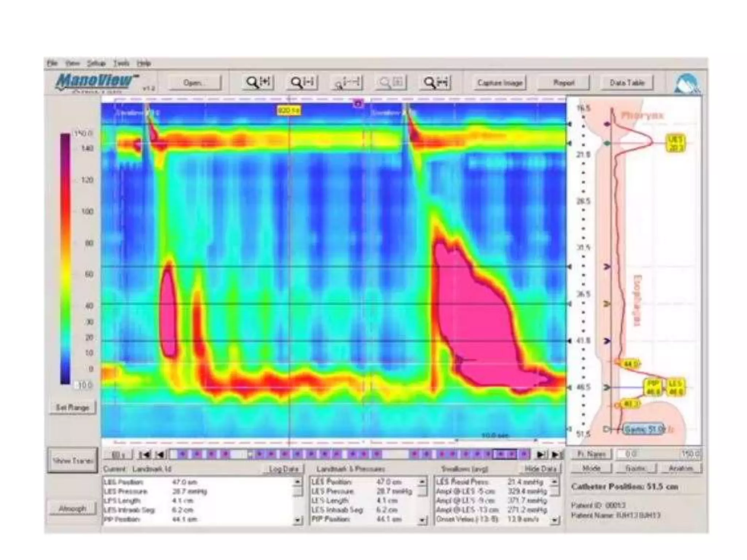Click the zoom full extent magnifier icon
This screenshot has height=560, width=747.
point(436,82)
